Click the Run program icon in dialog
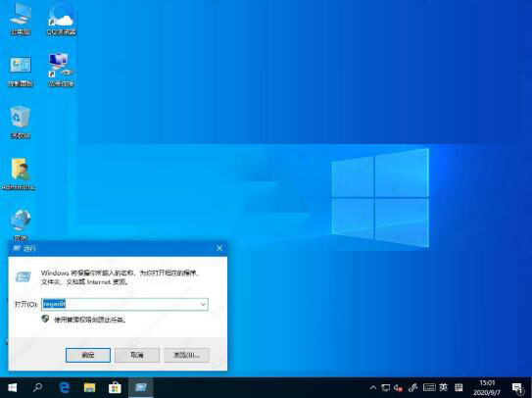Image resolution: width=532 pixels, height=398 pixels. click(24, 276)
